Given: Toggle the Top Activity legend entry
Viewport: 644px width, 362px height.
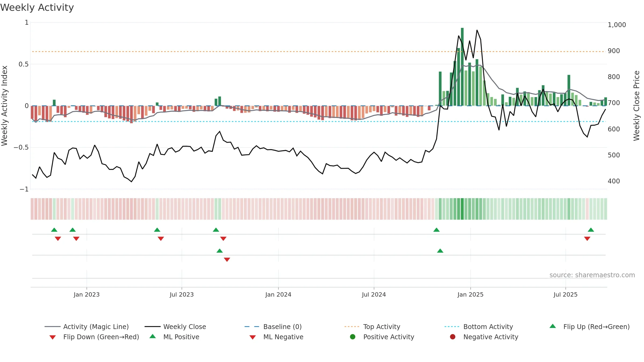Looking at the screenshot, I should point(372,327).
